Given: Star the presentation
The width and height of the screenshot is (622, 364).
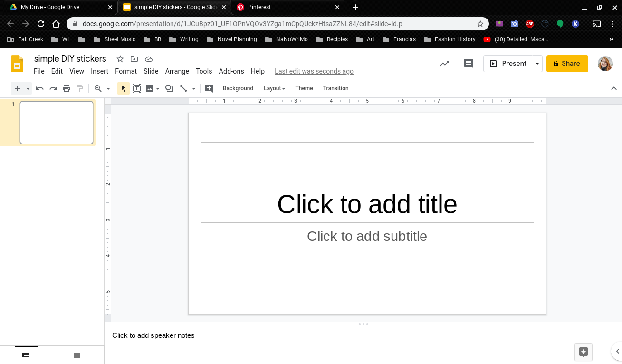Looking at the screenshot, I should [x=120, y=59].
